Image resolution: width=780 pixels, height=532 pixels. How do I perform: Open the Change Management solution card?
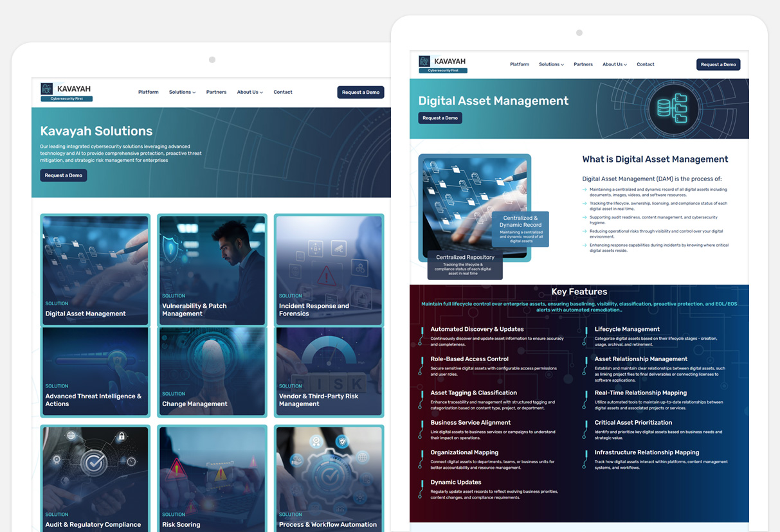(x=212, y=371)
